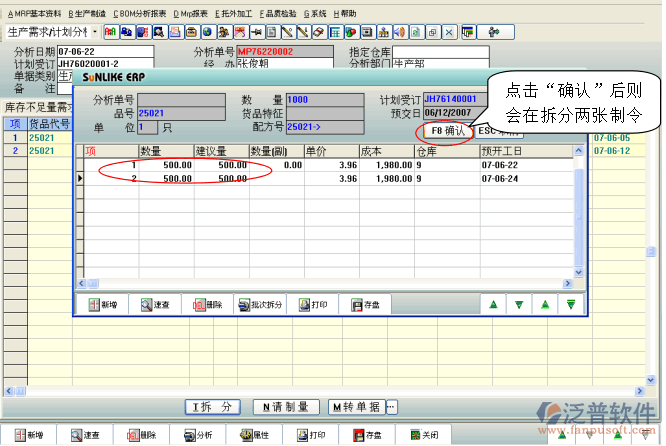Open the A MRP基本资料 menu

pyautogui.click(x=33, y=14)
